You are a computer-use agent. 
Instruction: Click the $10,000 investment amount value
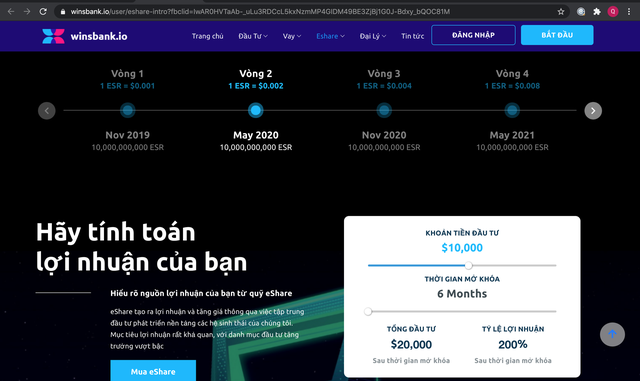(462, 248)
